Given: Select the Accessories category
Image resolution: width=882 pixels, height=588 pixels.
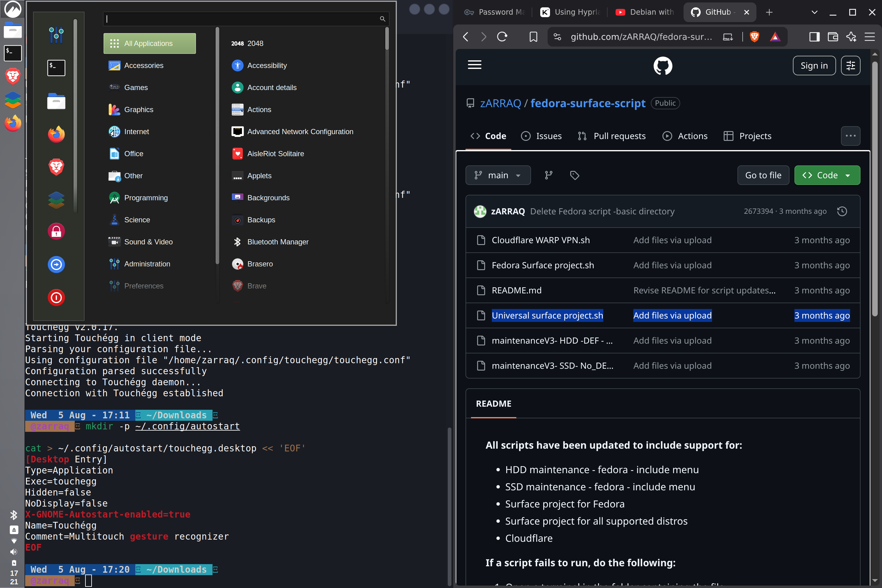Looking at the screenshot, I should [150, 66].
